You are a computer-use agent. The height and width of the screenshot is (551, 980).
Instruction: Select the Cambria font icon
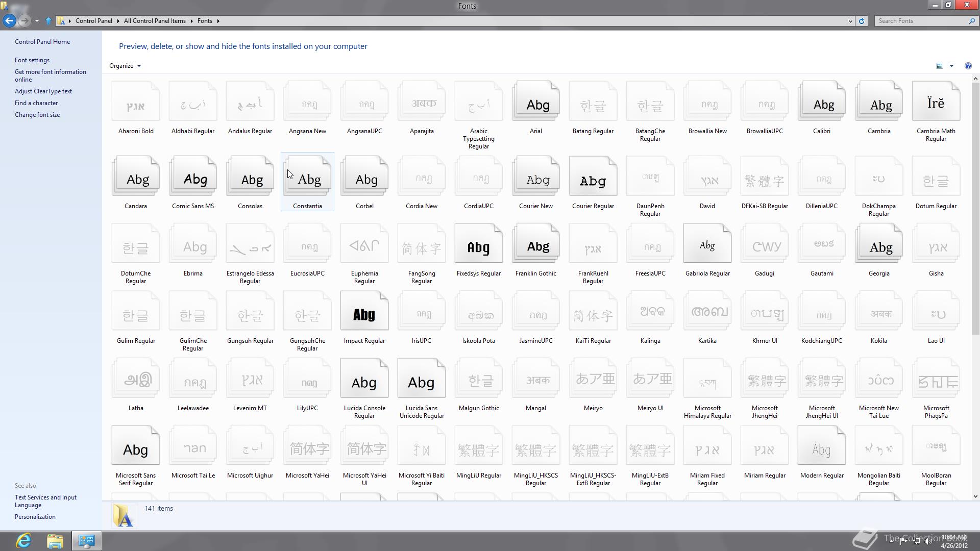tap(879, 101)
